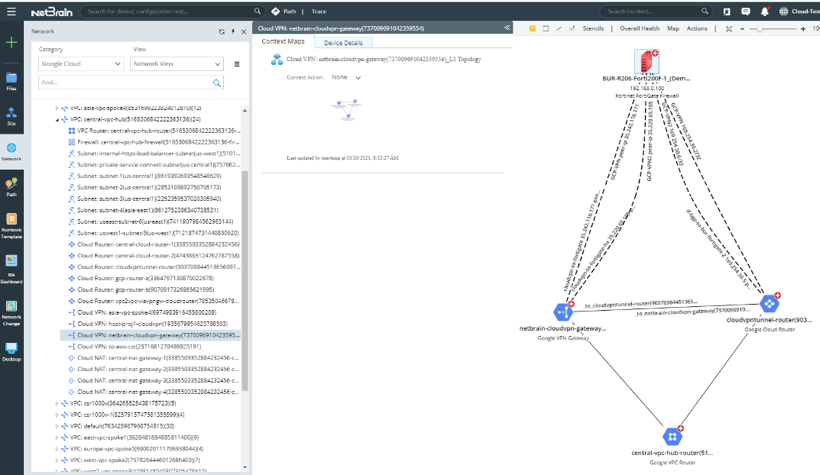
Task: Toggle the yellow note tool on map toolbar
Action: 532,29
